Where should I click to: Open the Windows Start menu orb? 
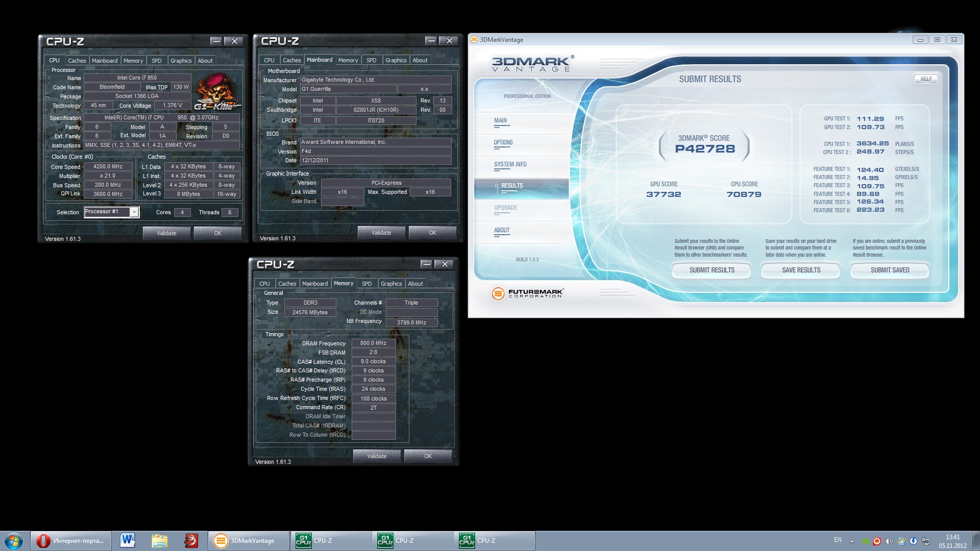click(x=14, y=541)
